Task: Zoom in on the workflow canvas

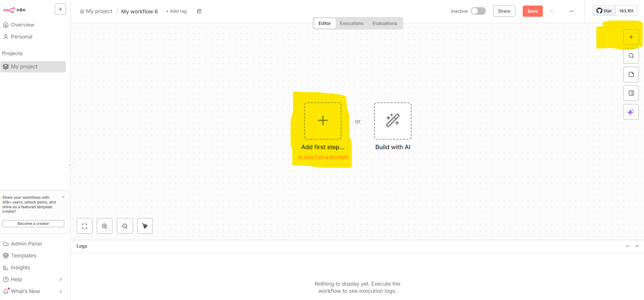Action: click(105, 226)
